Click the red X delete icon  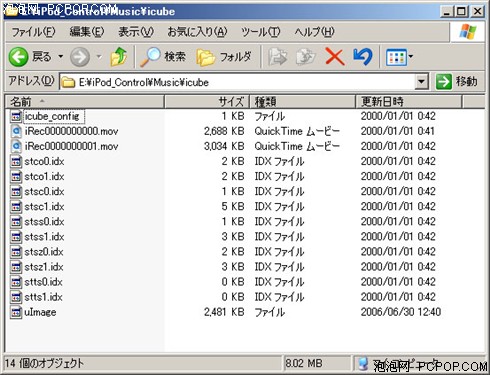pyautogui.click(x=335, y=57)
